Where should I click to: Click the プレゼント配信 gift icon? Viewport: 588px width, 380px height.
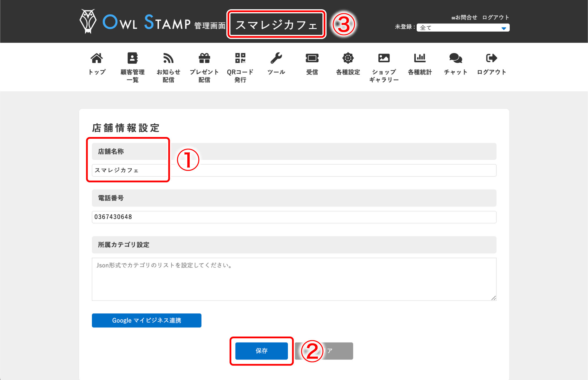click(x=204, y=64)
